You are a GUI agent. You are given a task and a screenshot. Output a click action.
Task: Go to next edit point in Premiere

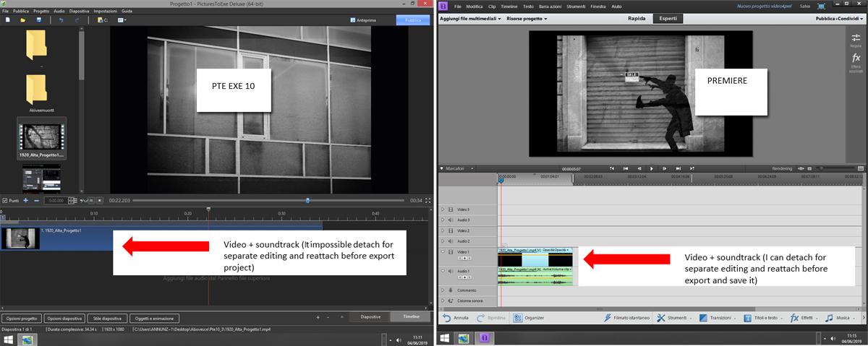[678, 168]
